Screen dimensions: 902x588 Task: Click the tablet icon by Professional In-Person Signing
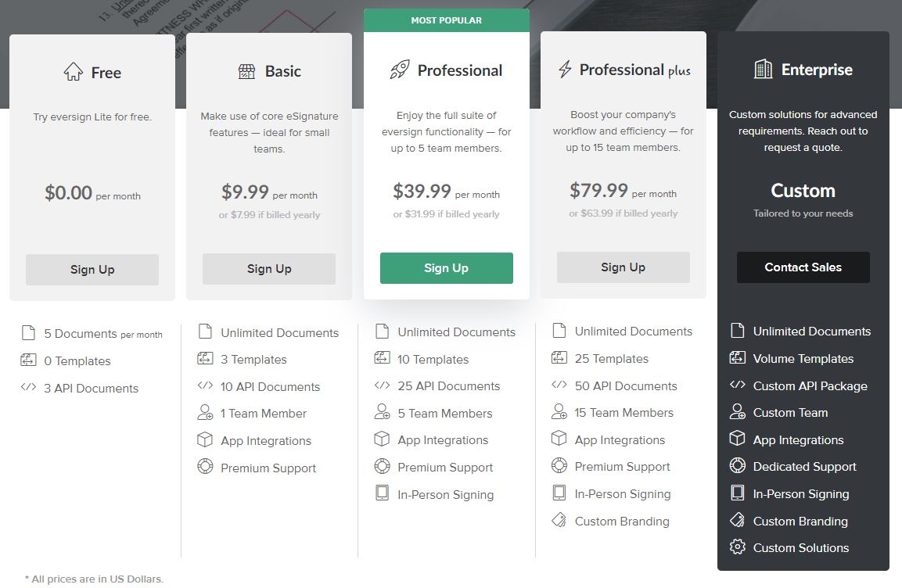coord(382,493)
